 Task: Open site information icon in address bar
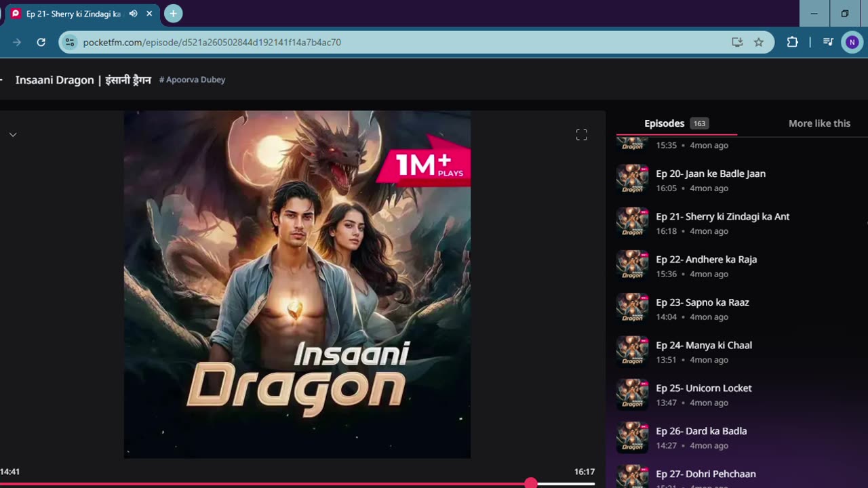(69, 42)
